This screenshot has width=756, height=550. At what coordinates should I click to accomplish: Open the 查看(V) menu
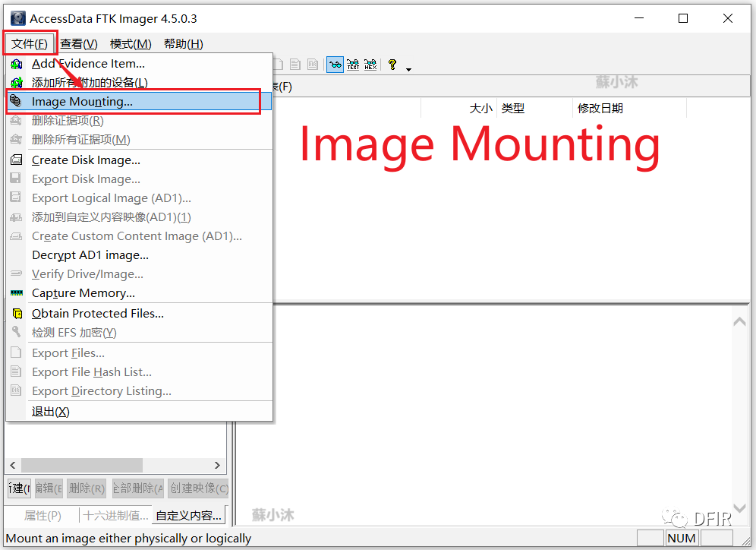pyautogui.click(x=79, y=44)
